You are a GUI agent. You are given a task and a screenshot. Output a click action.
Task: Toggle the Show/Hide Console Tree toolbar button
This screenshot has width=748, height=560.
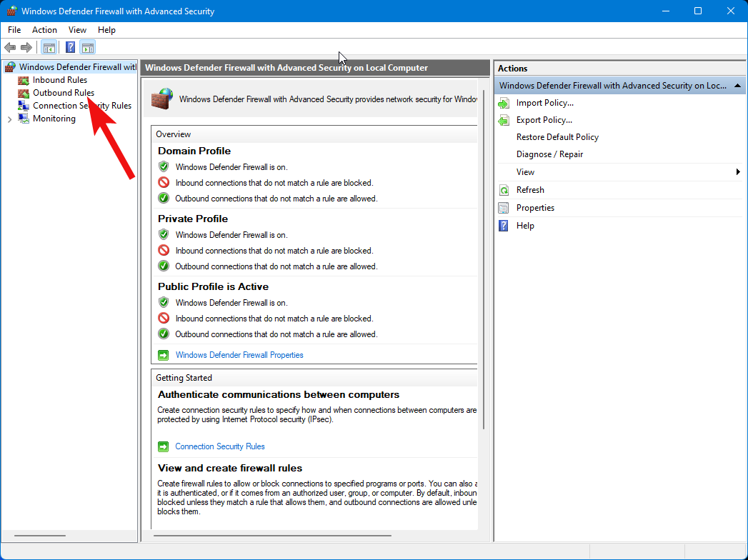tap(49, 48)
